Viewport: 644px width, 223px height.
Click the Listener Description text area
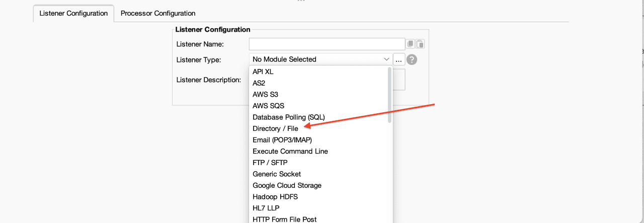(399, 80)
